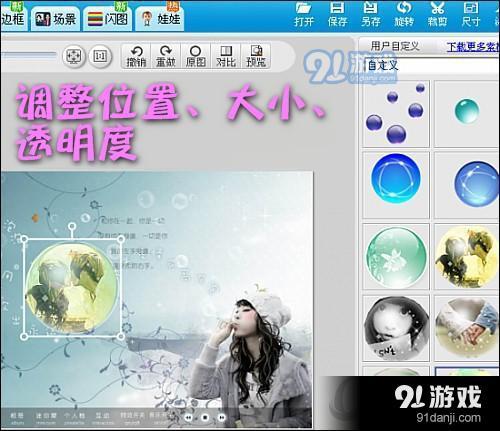Viewport: 500px width, 431px height.
Task: Open the 边框 (border) tab
Action: (x=13, y=18)
